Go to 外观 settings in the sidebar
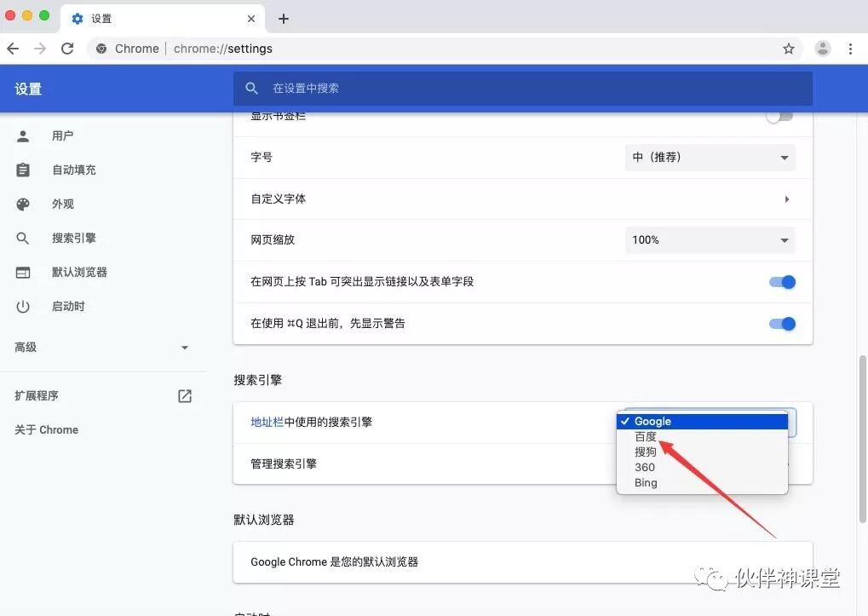 [x=62, y=204]
